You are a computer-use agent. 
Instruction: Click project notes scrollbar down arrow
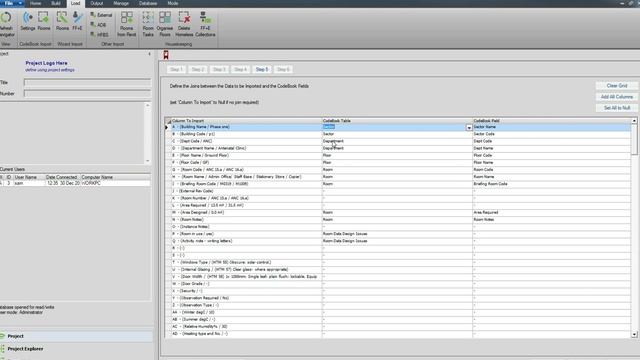(147, 161)
